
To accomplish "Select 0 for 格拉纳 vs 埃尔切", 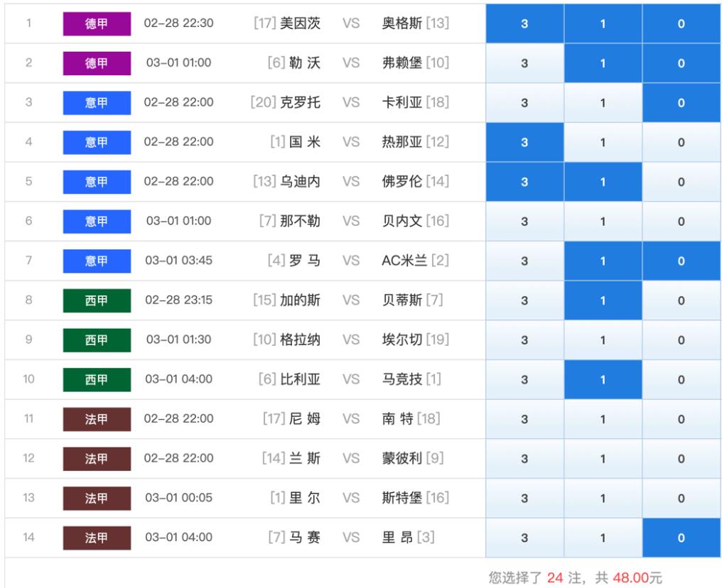I will (x=681, y=340).
